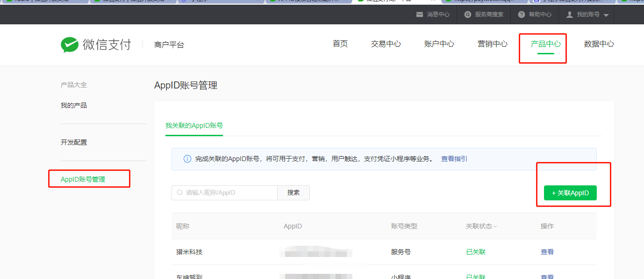Sort by 关联状态 column arrow
The image size is (644, 279).
(x=495, y=227)
